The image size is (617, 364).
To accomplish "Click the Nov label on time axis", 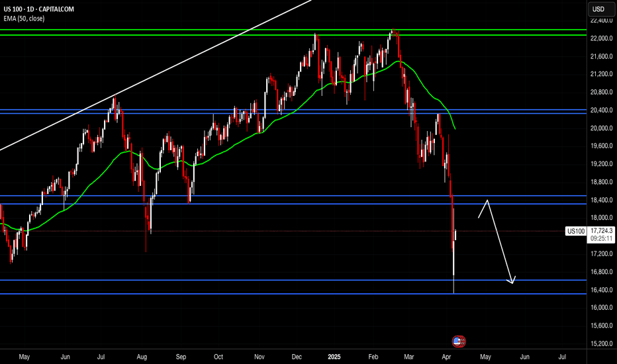I will (x=260, y=357).
